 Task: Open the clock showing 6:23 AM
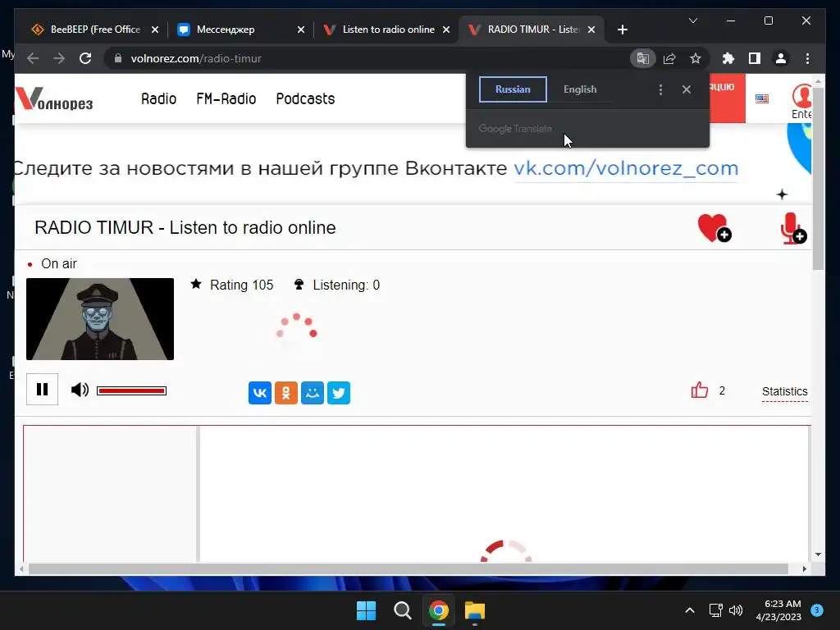[778, 610]
